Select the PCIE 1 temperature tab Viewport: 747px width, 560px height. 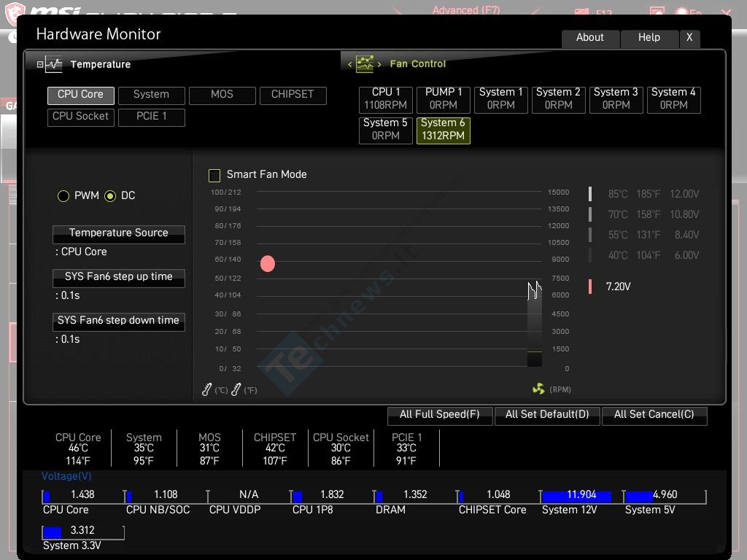tap(152, 117)
